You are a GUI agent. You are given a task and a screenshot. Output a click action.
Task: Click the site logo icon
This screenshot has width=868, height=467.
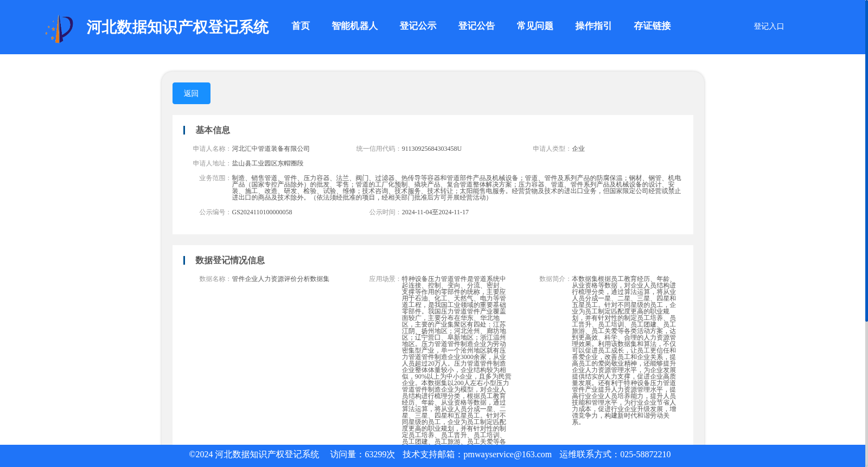coord(59,28)
